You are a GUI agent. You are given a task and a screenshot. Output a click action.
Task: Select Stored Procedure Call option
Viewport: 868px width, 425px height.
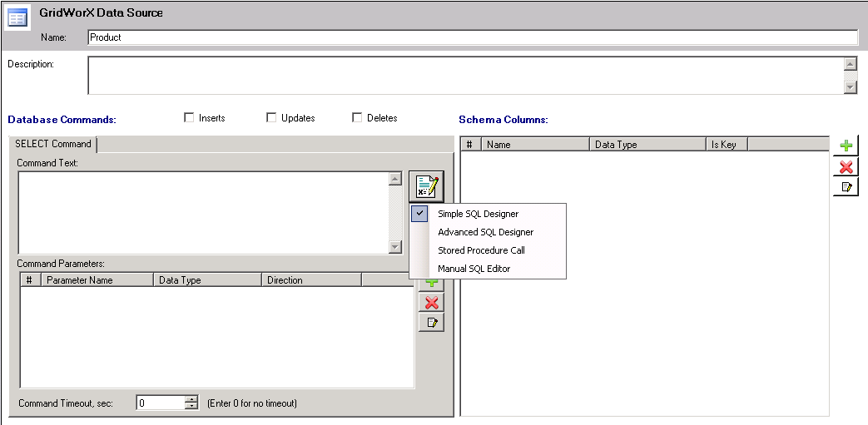[x=488, y=250]
